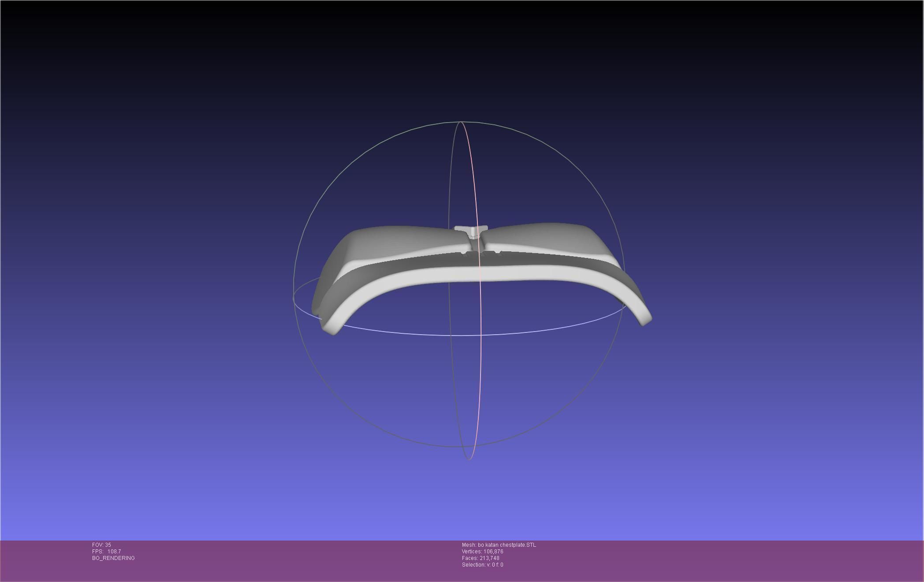The height and width of the screenshot is (582, 924).
Task: Click the FOV: 35 readout
Action: coord(101,545)
